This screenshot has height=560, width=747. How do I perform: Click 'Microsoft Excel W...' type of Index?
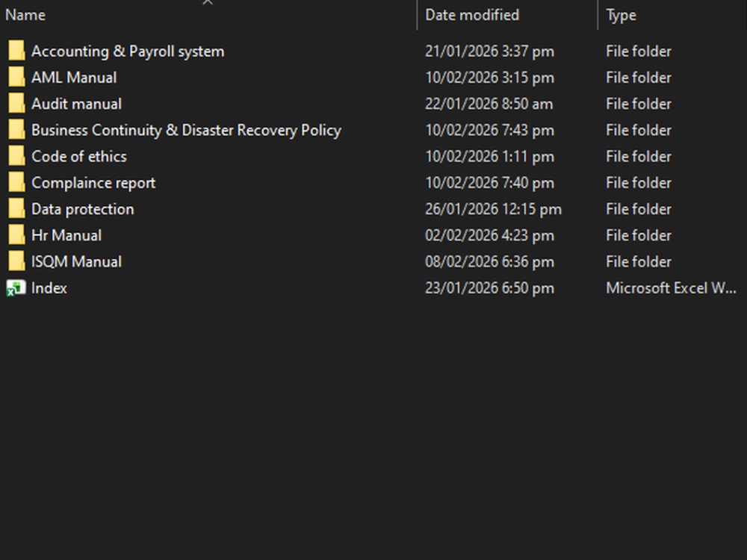(671, 288)
